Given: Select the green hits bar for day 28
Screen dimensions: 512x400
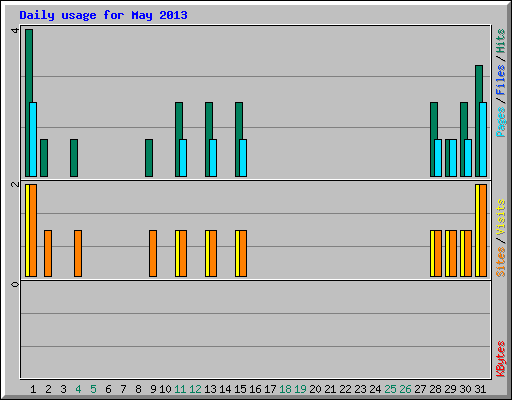Looking at the screenshot, I should pyautogui.click(x=433, y=139).
